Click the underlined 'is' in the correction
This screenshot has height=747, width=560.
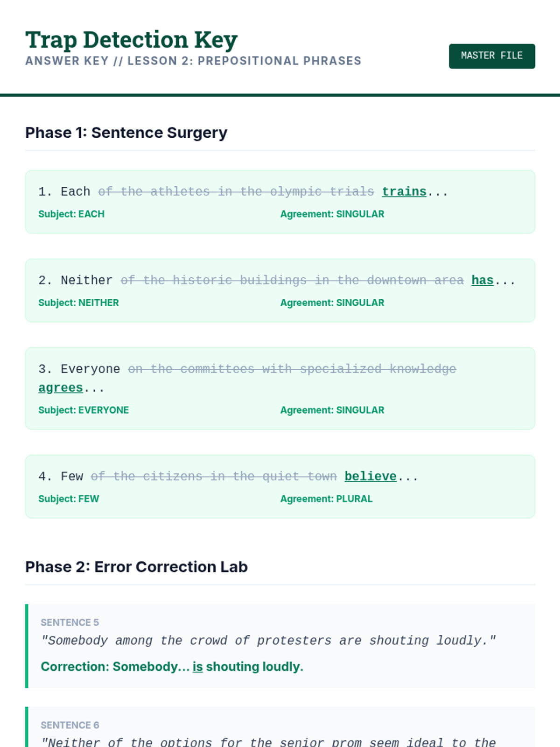pos(197,667)
